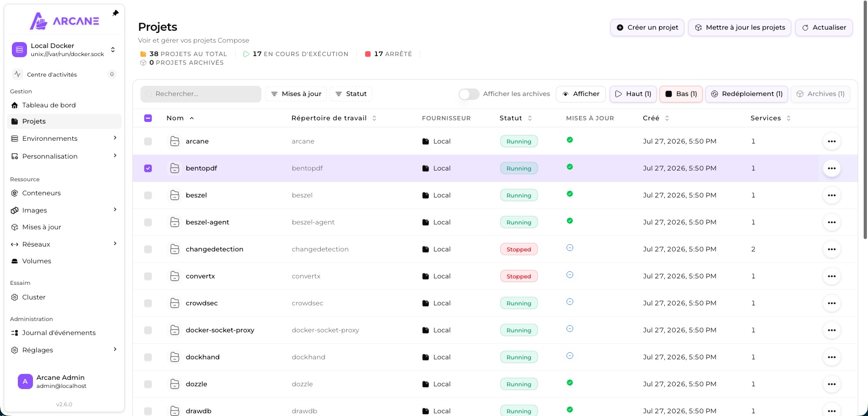Click the update status icon for dockhand
The image size is (868, 416).
pyautogui.click(x=570, y=356)
